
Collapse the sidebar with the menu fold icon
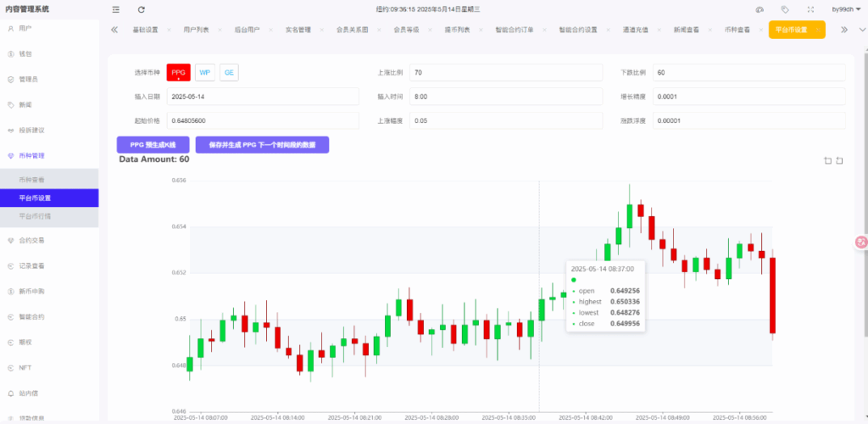115,9
